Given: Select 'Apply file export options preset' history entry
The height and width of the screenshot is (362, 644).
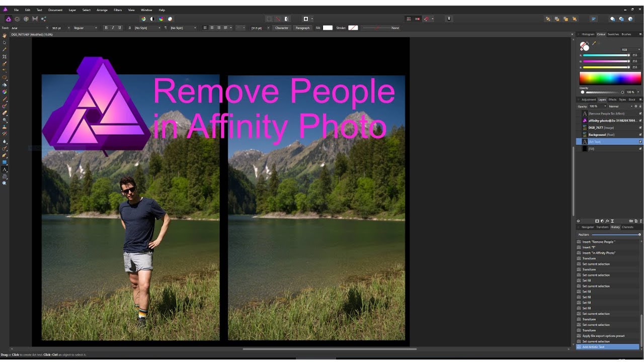Looking at the screenshot, I should pos(608,336).
